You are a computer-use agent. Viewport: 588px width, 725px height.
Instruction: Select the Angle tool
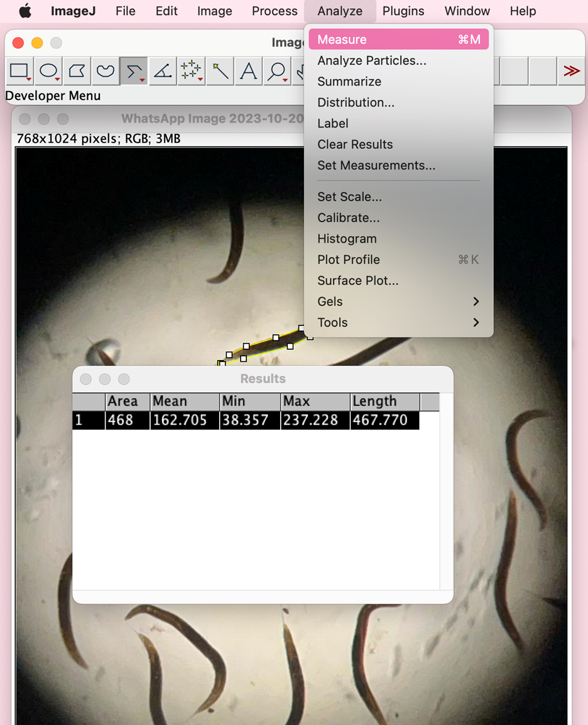163,71
